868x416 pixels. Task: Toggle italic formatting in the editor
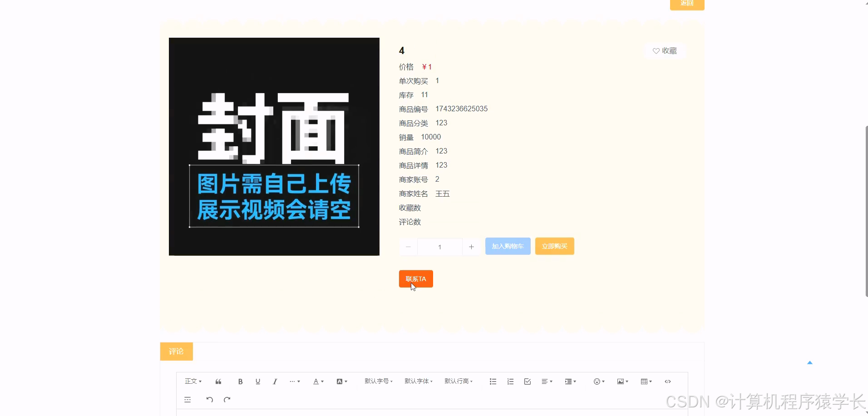(x=275, y=381)
